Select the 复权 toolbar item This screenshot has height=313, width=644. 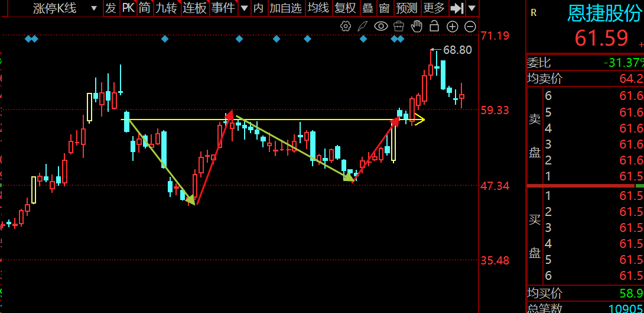pos(345,8)
